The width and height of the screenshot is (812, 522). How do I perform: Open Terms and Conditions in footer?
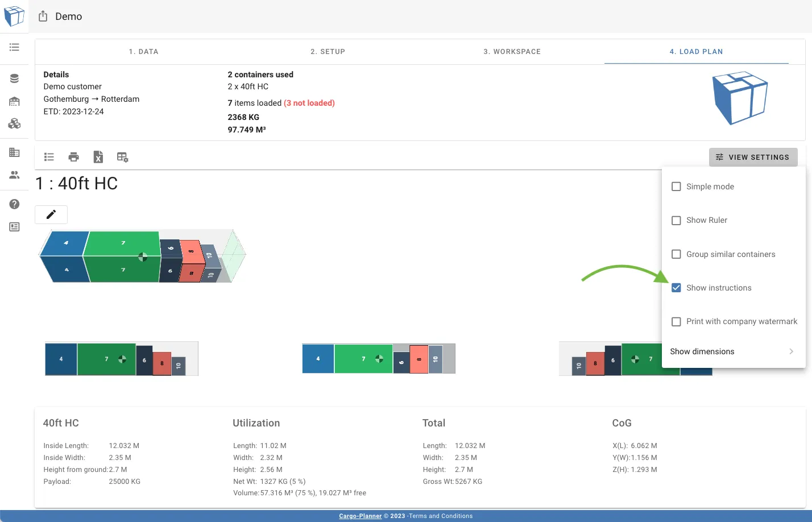tap(441, 516)
